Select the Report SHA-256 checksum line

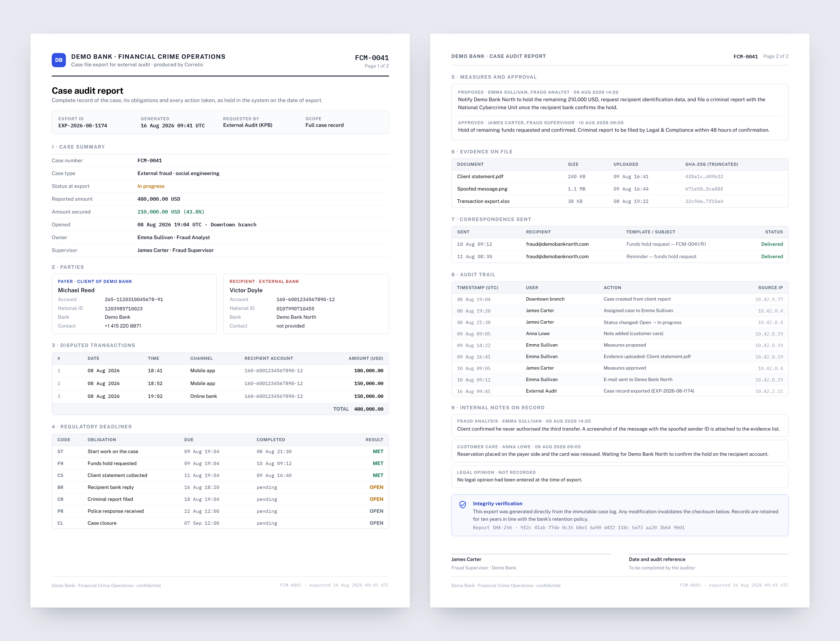[578, 528]
